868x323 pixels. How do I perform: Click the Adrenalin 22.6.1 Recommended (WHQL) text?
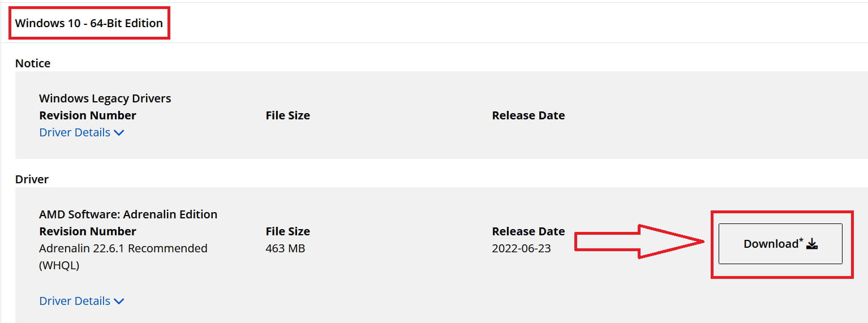click(x=123, y=257)
